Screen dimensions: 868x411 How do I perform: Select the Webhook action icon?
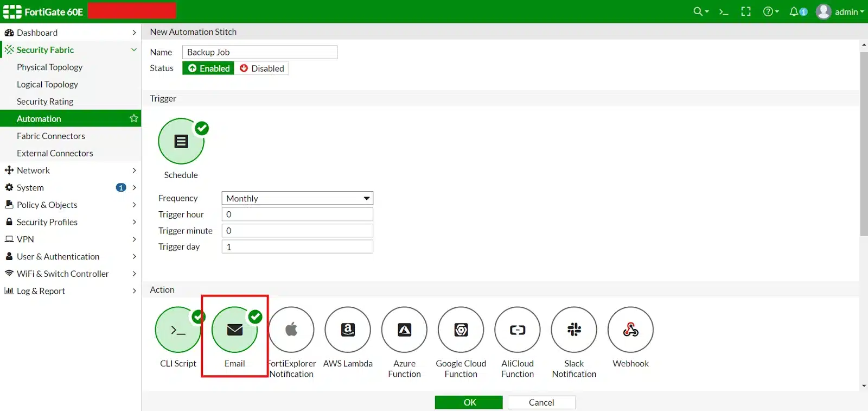(630, 330)
